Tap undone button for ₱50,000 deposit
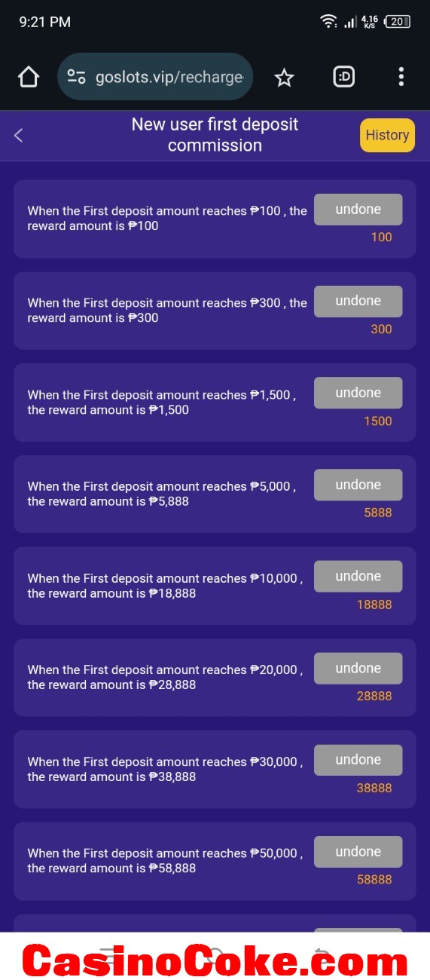430x980 pixels. click(x=358, y=852)
